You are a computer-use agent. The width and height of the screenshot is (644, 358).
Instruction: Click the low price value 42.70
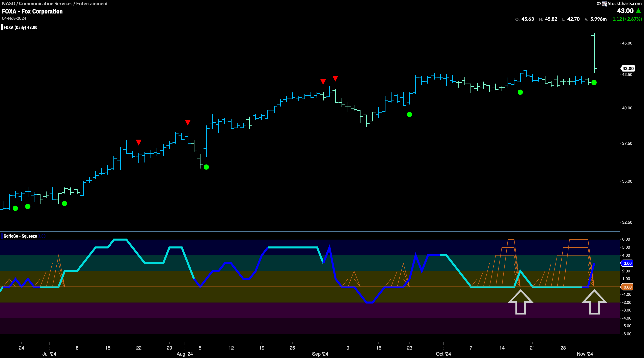coord(573,19)
